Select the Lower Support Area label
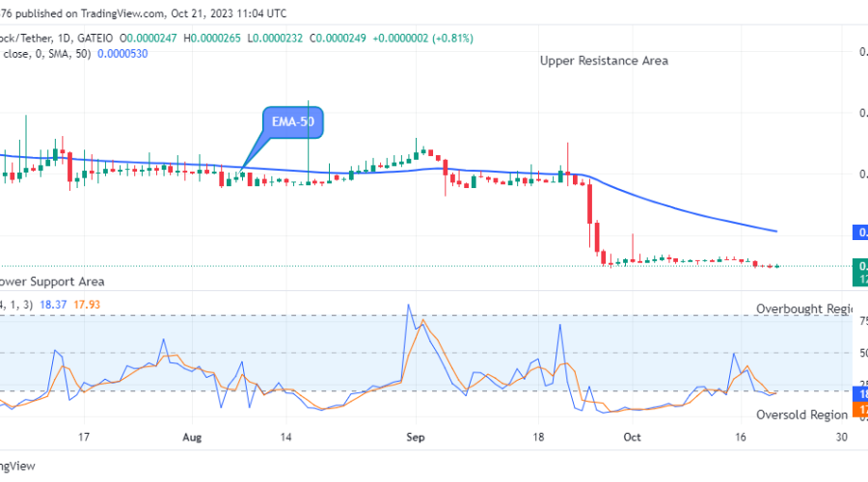 [x=51, y=281]
